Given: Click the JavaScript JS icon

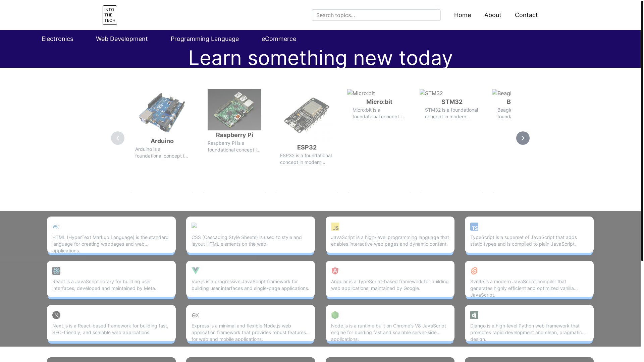Looking at the screenshot, I should [335, 227].
